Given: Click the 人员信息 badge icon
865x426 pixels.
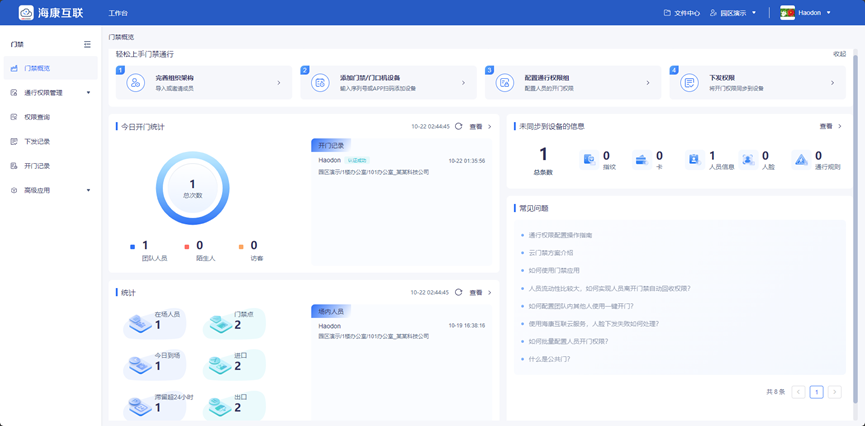Looking at the screenshot, I should pyautogui.click(x=693, y=159).
